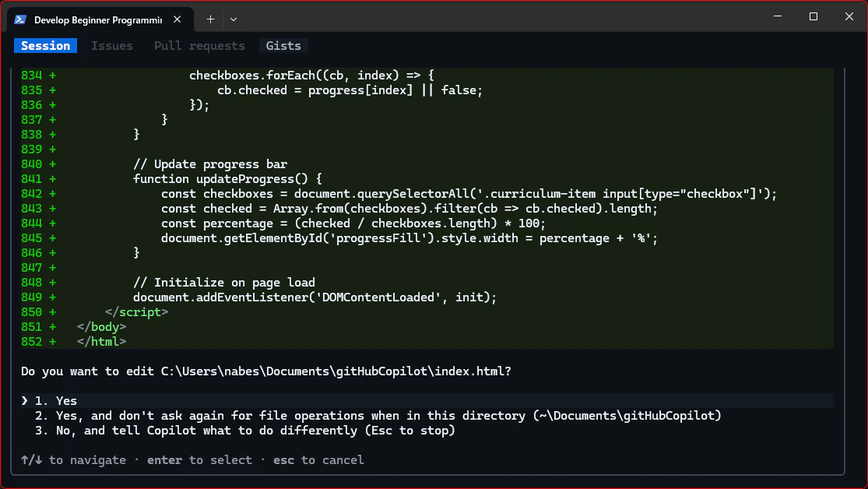Image resolution: width=868 pixels, height=489 pixels.
Task: Close the terminal window
Action: click(x=849, y=16)
